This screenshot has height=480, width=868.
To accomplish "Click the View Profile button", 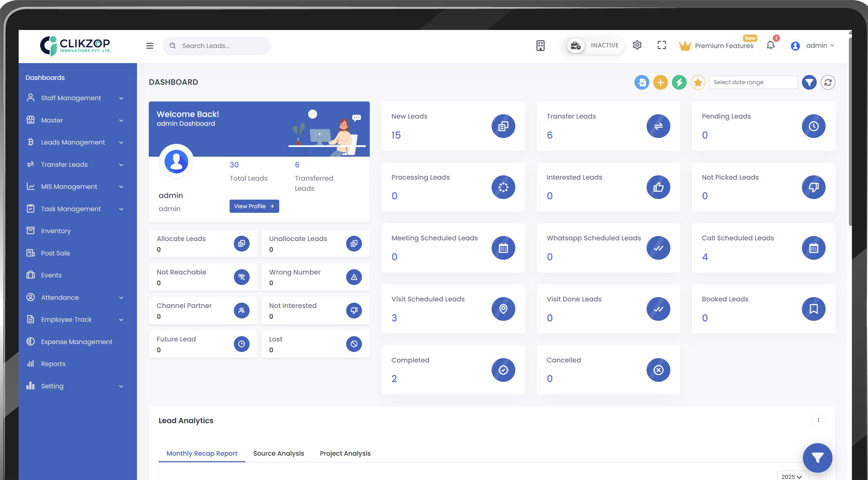I will point(254,206).
